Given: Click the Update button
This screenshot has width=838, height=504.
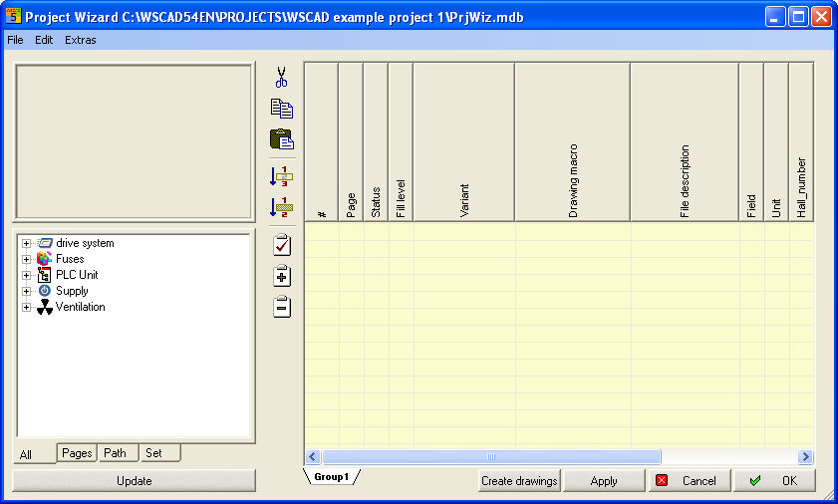Looking at the screenshot, I should (135, 480).
